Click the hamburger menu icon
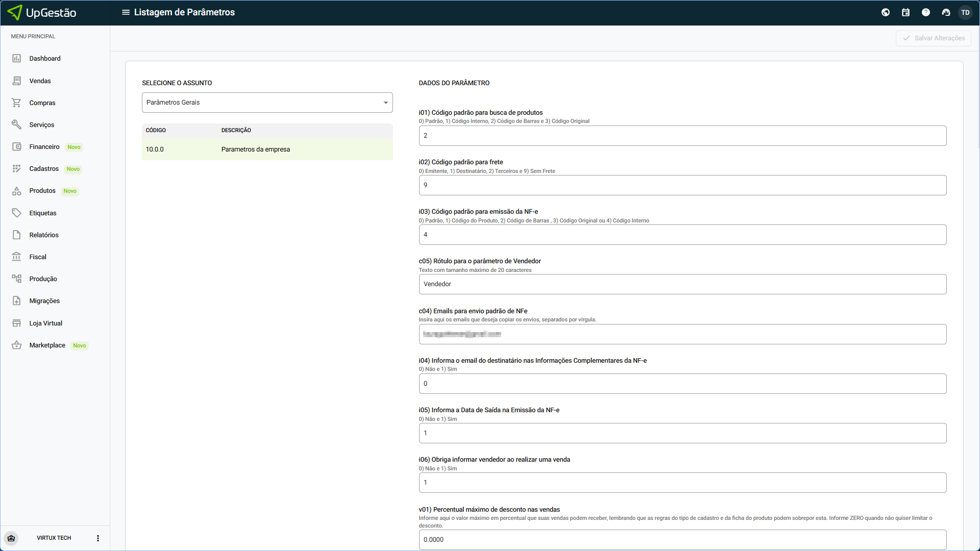The width and height of the screenshot is (980, 551). pyautogui.click(x=126, y=12)
